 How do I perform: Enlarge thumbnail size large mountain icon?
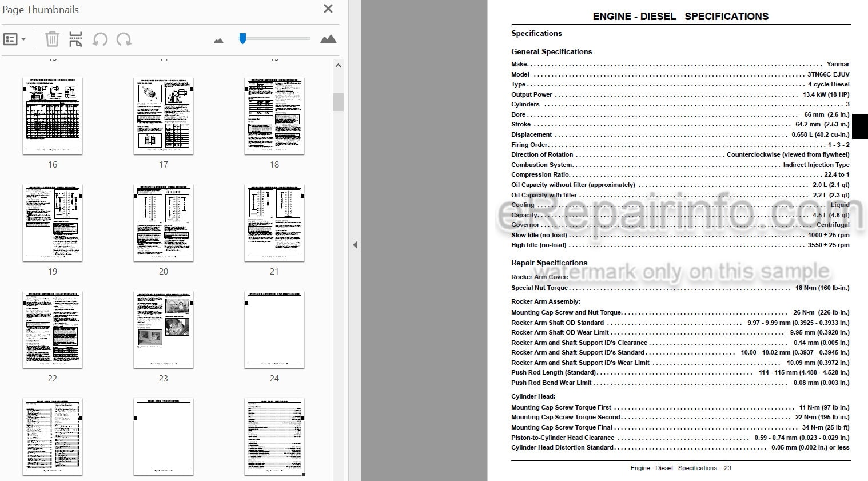tap(328, 39)
